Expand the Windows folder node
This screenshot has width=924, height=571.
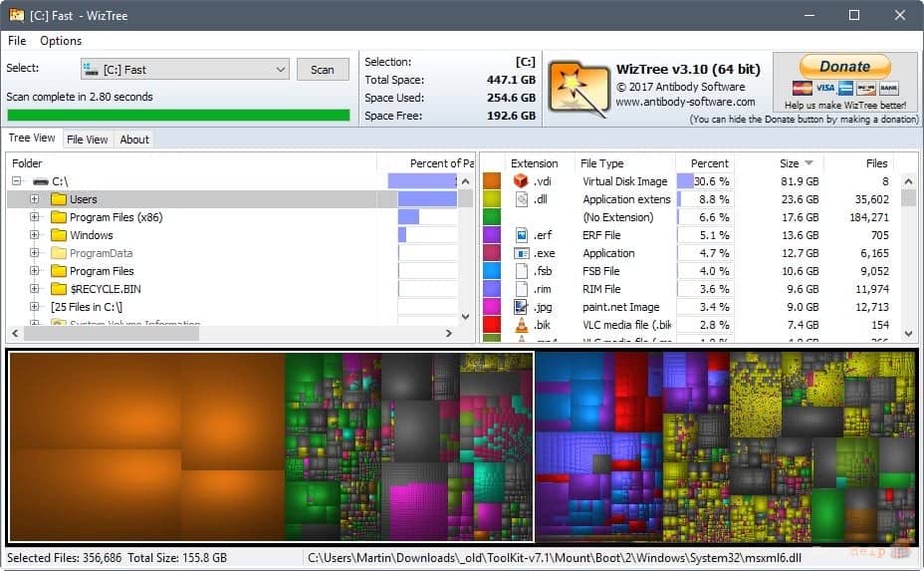34,235
